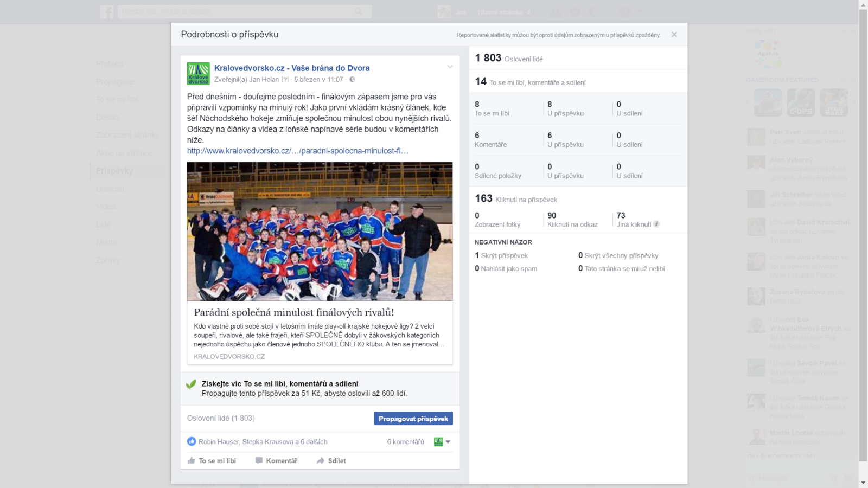Open Dosah in the insights sidebar
This screenshot has height=488, width=868.
(107, 118)
